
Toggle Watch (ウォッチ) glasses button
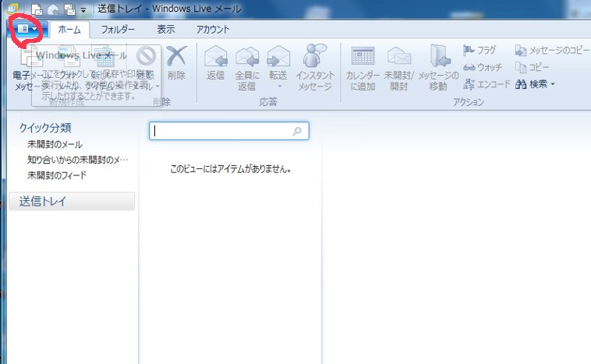click(x=483, y=67)
